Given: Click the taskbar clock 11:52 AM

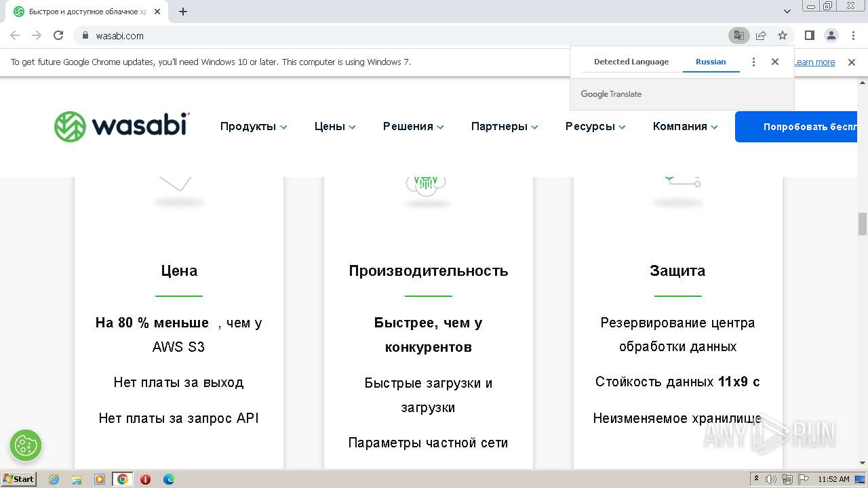Looking at the screenshot, I should pyautogui.click(x=833, y=479).
